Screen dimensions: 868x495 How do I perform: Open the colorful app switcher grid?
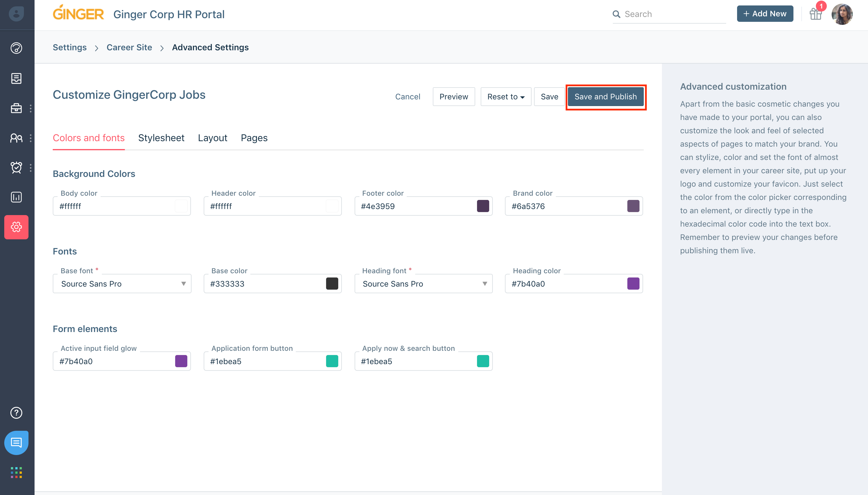click(16, 473)
